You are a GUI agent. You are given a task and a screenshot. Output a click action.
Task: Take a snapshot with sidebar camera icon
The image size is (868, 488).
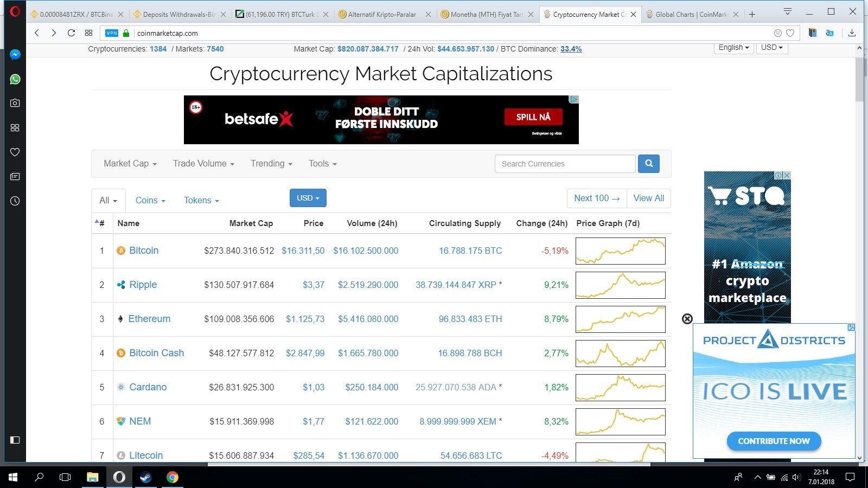15,103
